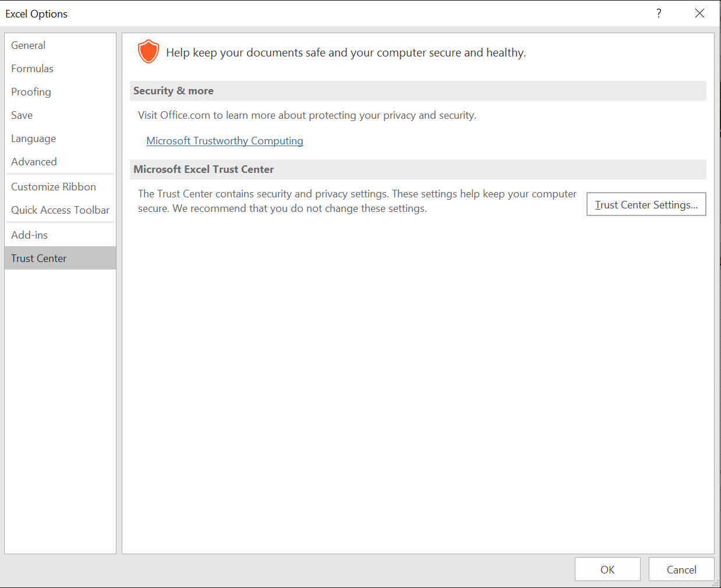Open the Save options page
The image size is (721, 588).
[x=60, y=115]
